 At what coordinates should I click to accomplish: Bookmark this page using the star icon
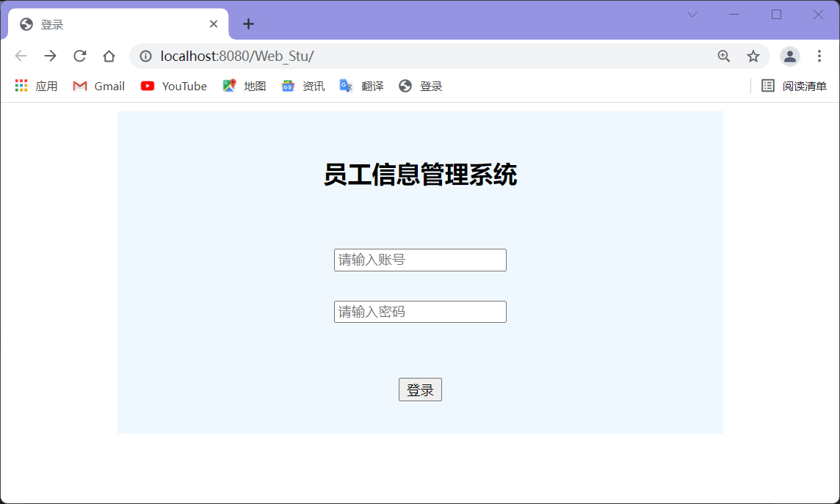pyautogui.click(x=753, y=56)
